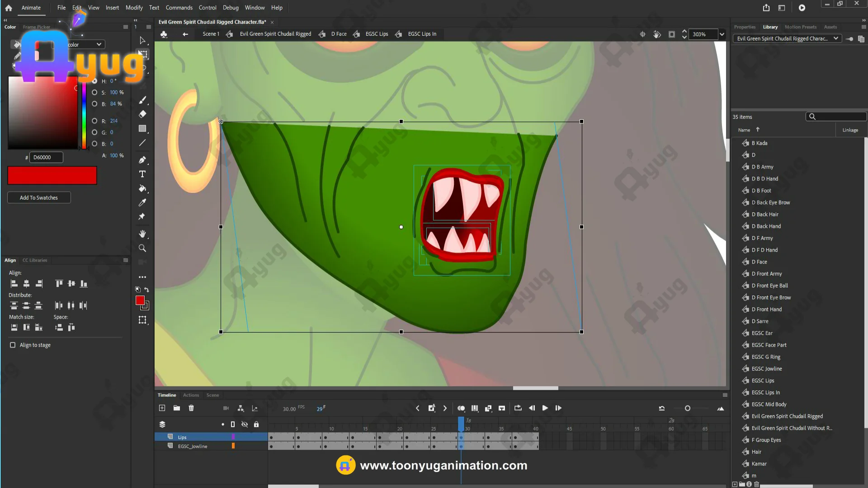Select the Eyedropper tool
The image size is (868, 488).
coord(142,203)
